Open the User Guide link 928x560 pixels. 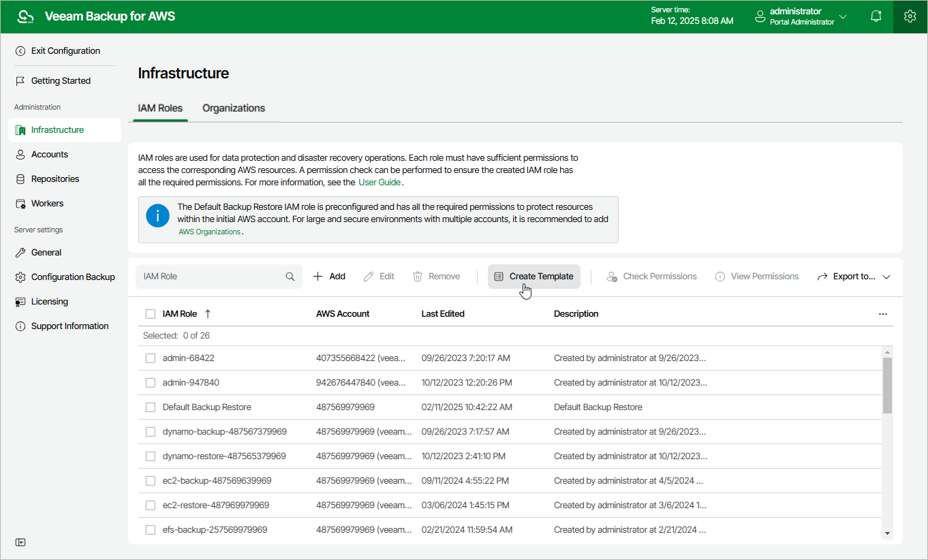pyautogui.click(x=380, y=183)
